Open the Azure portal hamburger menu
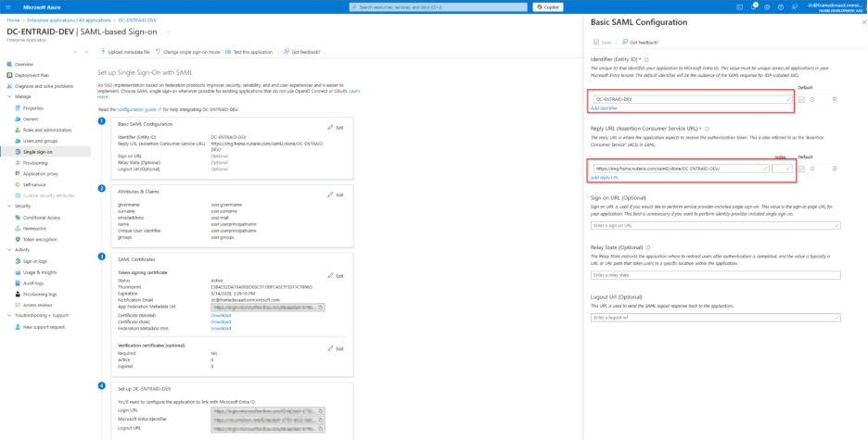 coord(7,6)
